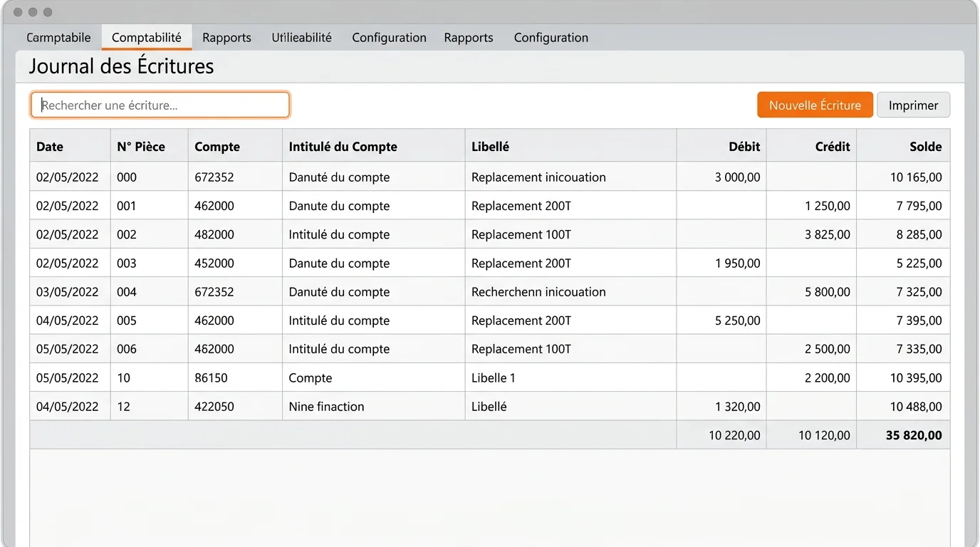Click the total balance 35 820,00

914,434
